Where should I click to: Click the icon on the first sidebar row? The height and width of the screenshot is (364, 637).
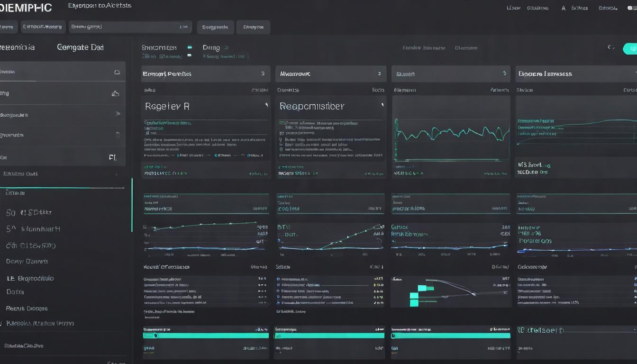117,72
